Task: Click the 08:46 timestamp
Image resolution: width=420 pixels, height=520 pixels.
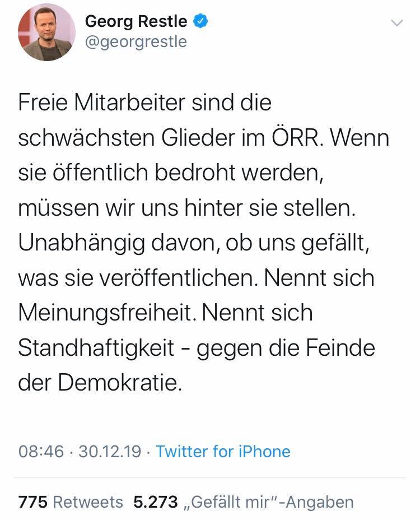Action: [x=41, y=451]
